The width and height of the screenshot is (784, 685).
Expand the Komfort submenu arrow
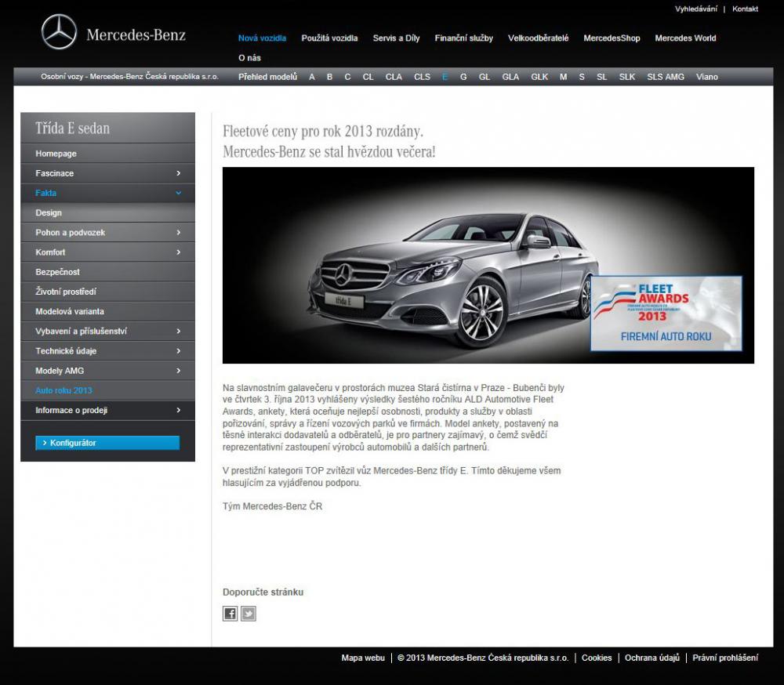(179, 252)
